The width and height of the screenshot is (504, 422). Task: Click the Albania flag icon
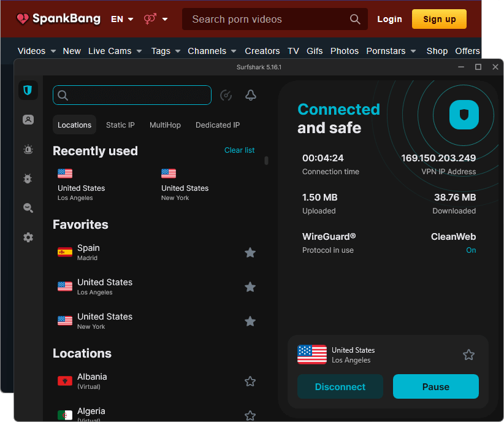pyautogui.click(x=65, y=381)
